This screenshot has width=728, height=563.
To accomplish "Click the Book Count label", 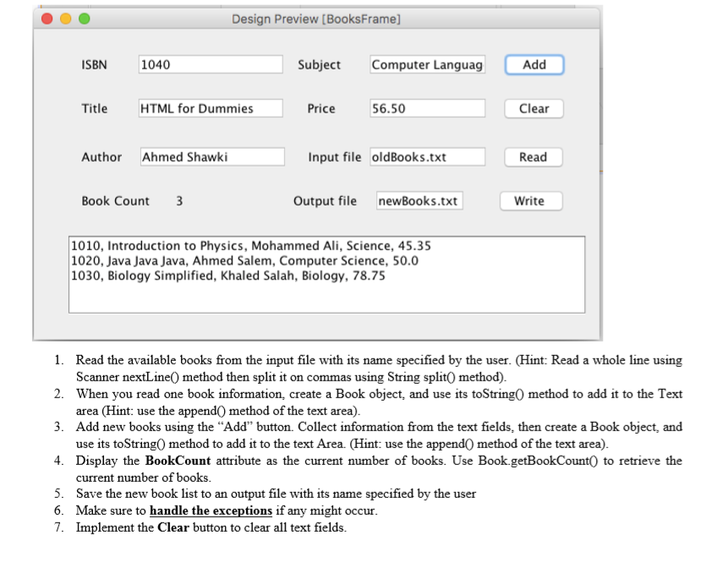I will [x=115, y=201].
